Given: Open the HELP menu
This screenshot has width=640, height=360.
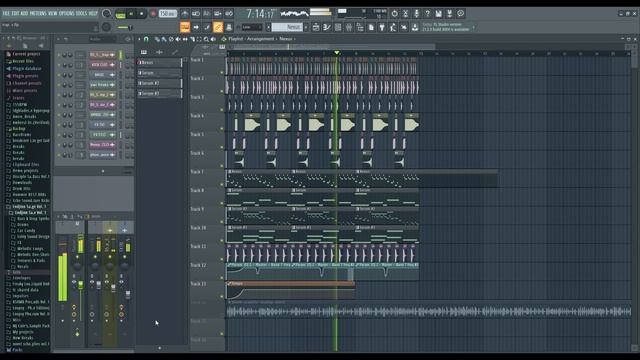Looking at the screenshot, I should click(x=93, y=13).
